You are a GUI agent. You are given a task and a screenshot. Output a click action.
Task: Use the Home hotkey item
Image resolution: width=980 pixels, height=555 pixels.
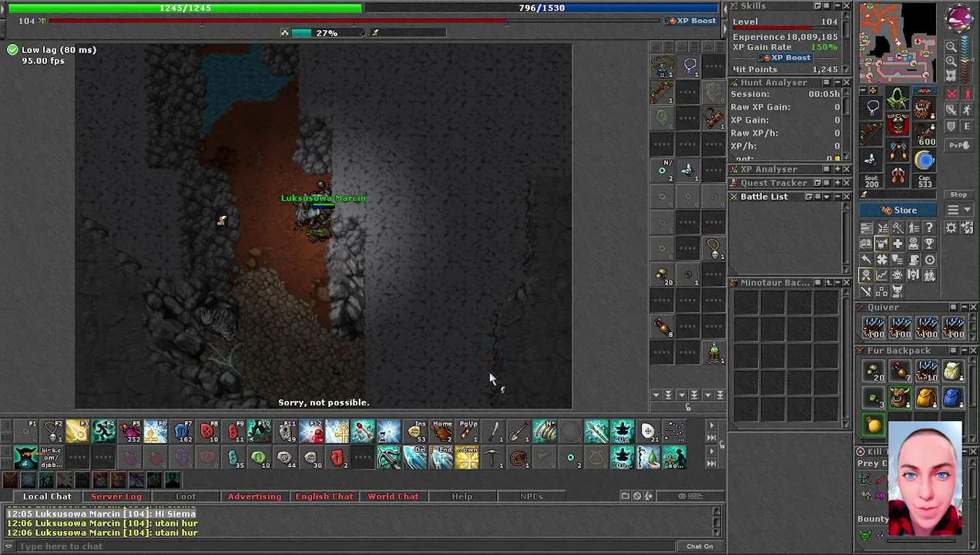(441, 432)
